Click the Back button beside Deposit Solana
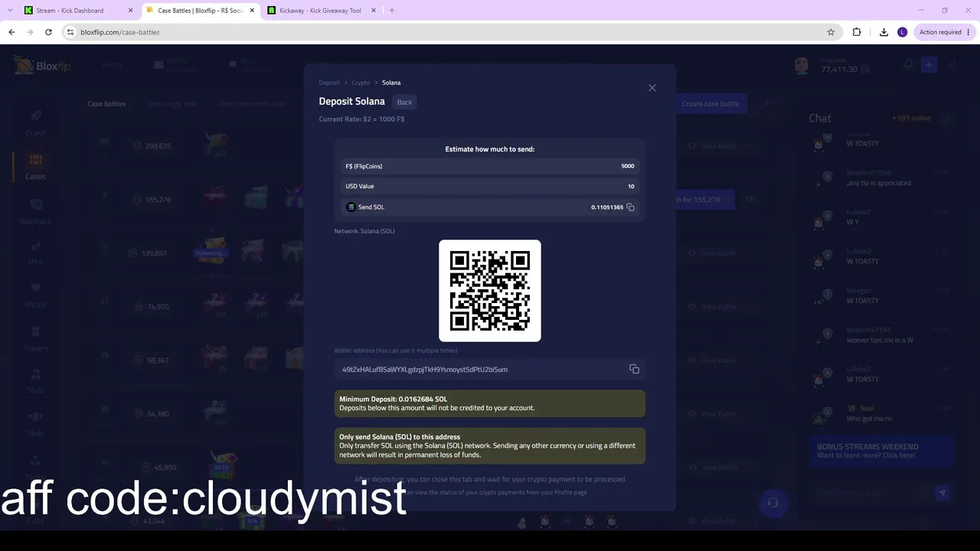Image resolution: width=980 pixels, height=551 pixels. pos(404,102)
